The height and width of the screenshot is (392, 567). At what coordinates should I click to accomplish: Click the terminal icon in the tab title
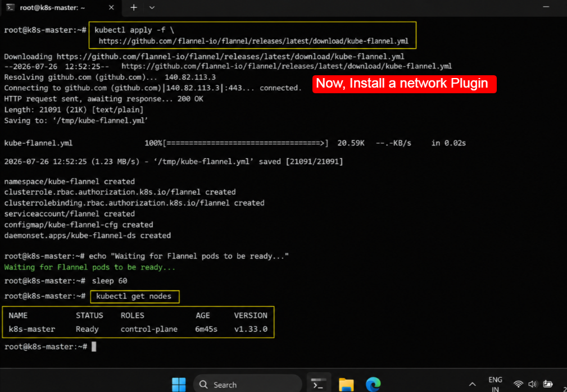[11, 8]
